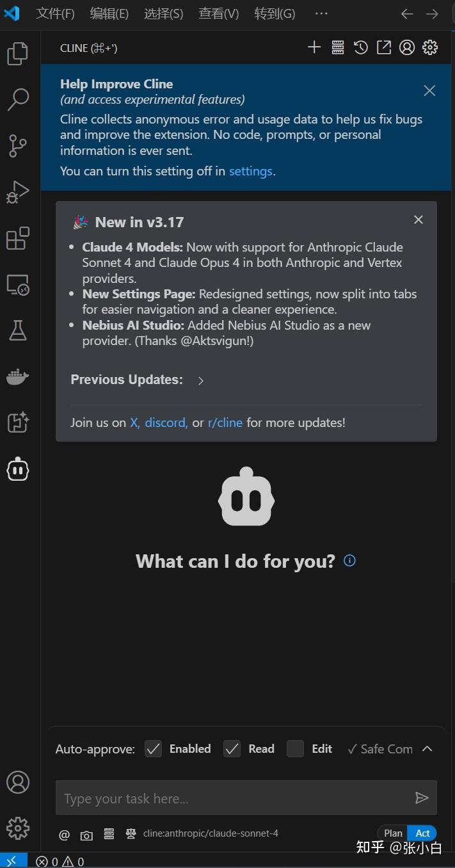The image size is (455, 868).
Task: Follow the settings link in telemetry banner
Action: [250, 171]
